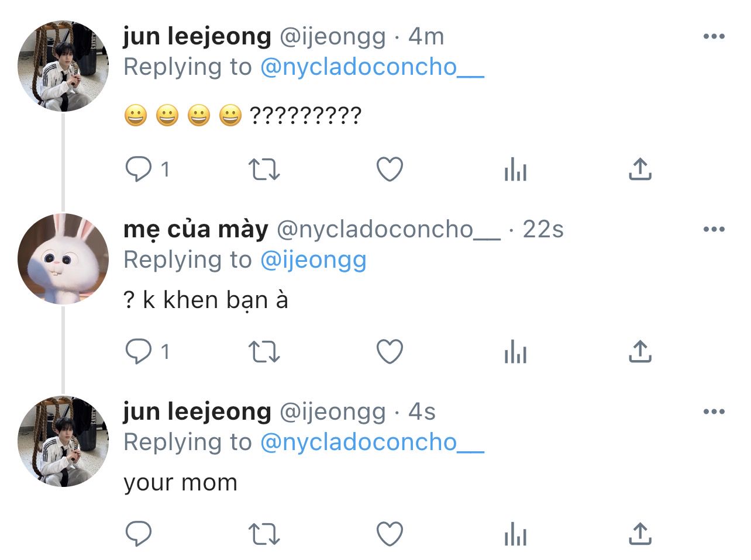Like the "k khen bạn à" tweet
This screenshot has height=560, width=751.
pos(390,352)
